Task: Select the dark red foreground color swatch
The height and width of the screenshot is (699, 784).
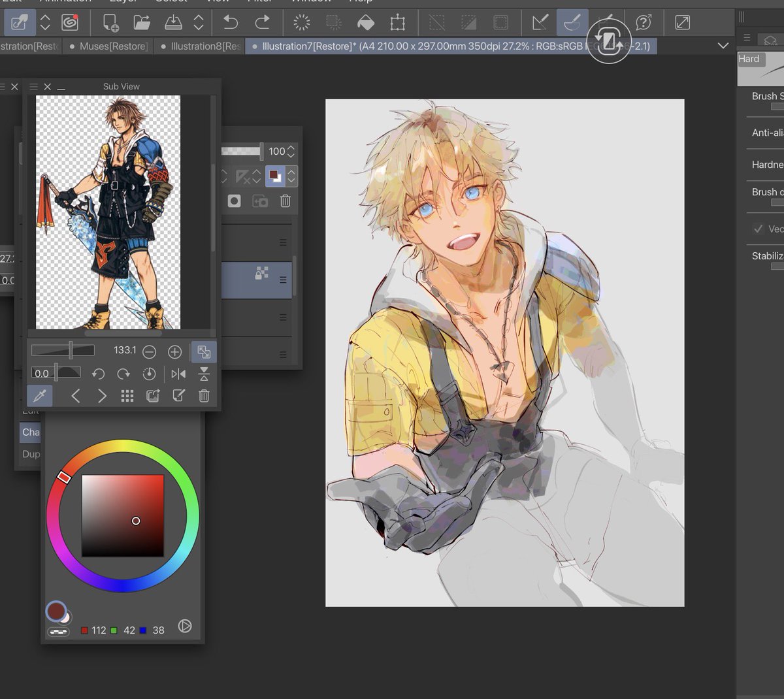Action: click(x=56, y=611)
